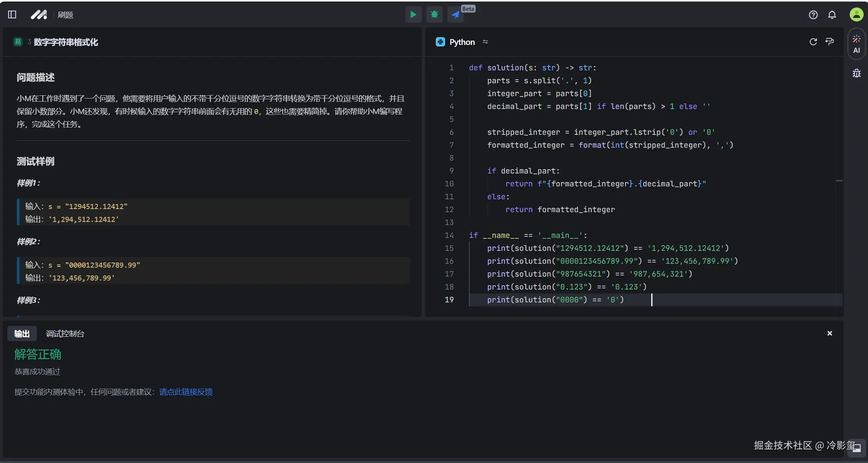Open the help question mark icon
Viewport: 868px width, 463px height.
point(813,15)
